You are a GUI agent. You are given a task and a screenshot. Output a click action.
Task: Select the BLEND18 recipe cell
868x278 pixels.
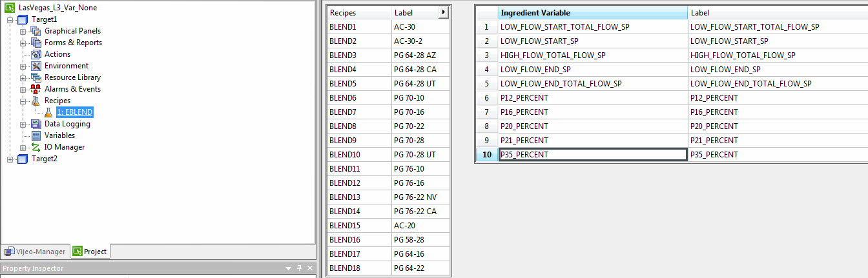click(359, 268)
